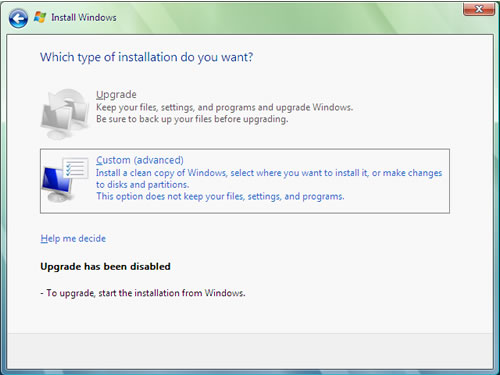Click the Upgrade CD and computers icon

pos(65,113)
